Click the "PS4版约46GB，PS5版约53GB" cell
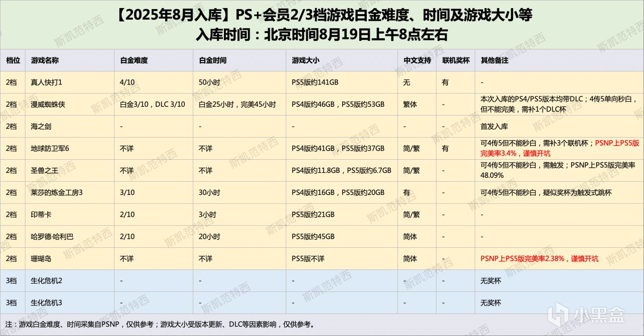Viewport: 644px width, 336px height. pyautogui.click(x=338, y=104)
